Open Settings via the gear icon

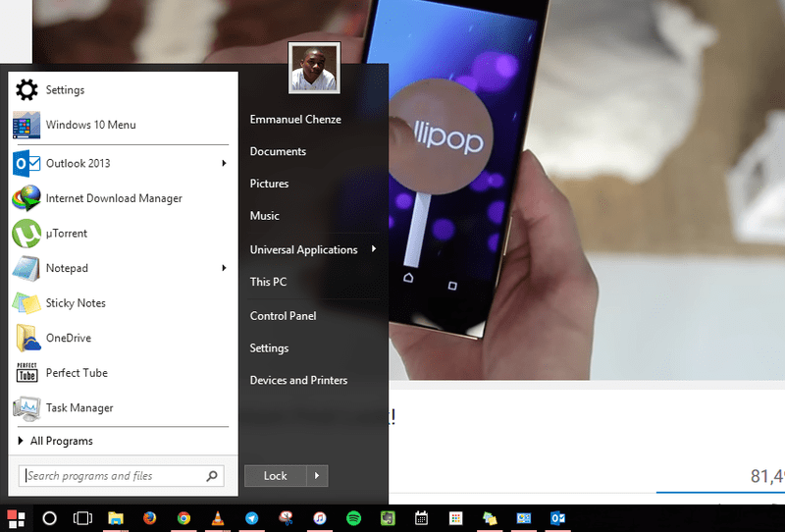point(26,90)
